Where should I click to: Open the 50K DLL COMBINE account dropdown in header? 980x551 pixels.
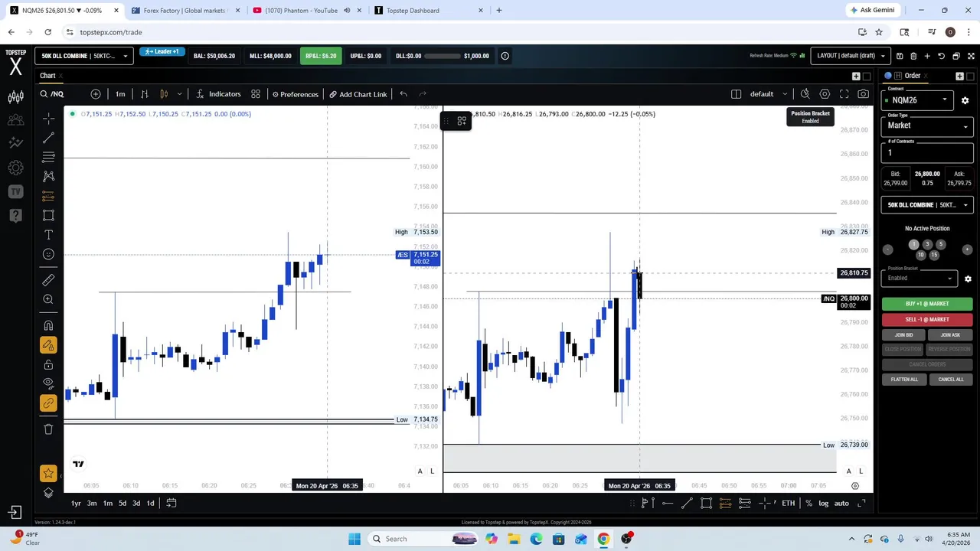point(84,56)
